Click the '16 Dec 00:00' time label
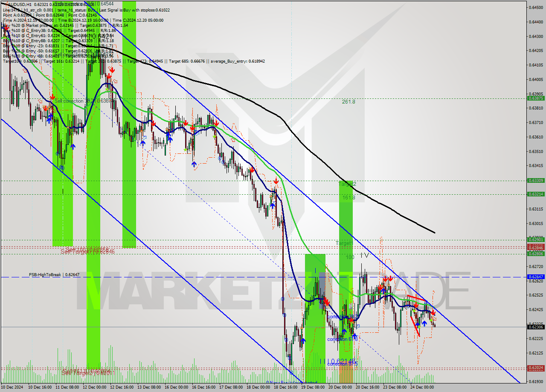Viewport: 546px width, 392px height. coord(176,387)
